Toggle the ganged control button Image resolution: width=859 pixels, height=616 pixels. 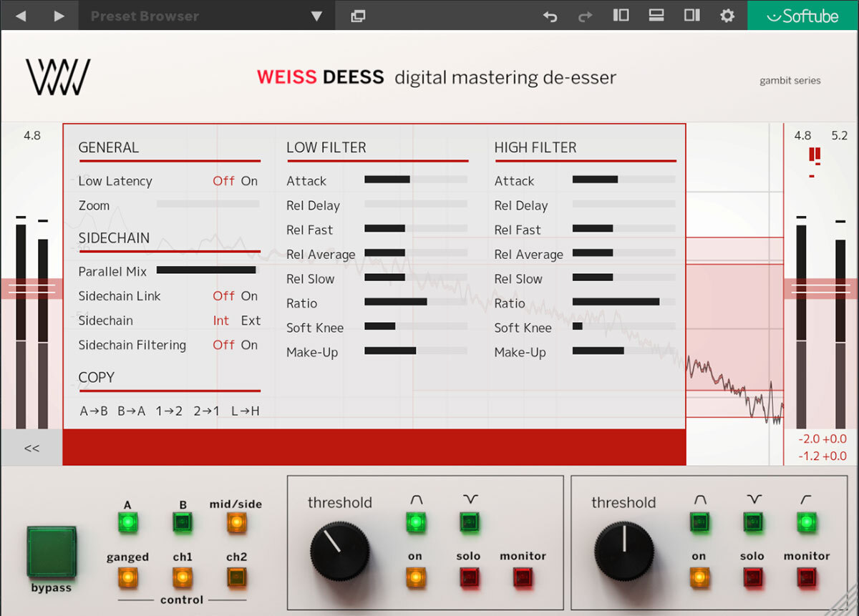[127, 577]
